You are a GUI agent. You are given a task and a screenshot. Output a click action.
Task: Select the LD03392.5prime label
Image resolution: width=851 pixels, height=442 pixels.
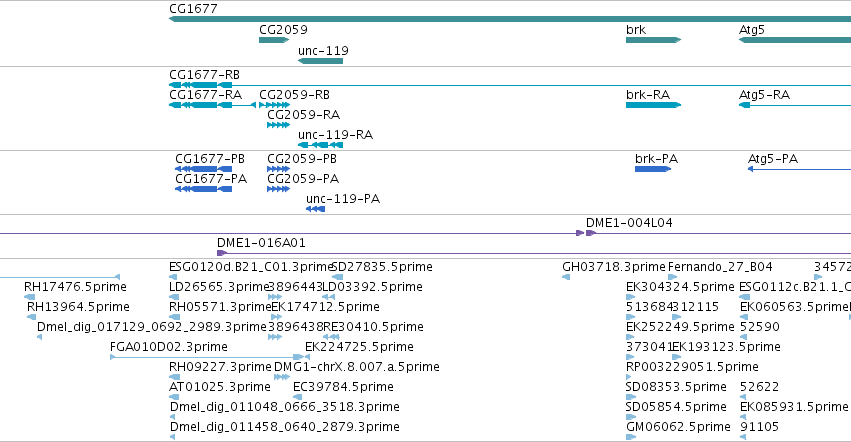[x=372, y=287]
